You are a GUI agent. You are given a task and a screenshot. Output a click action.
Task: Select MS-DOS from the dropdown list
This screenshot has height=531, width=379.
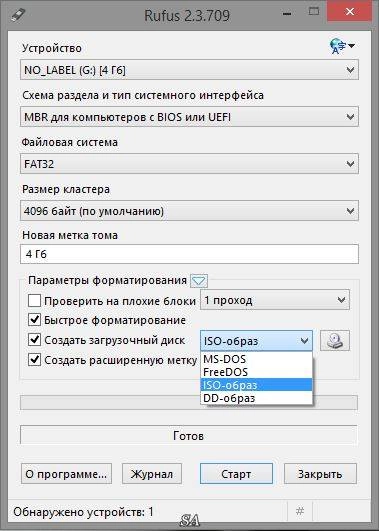(x=256, y=359)
